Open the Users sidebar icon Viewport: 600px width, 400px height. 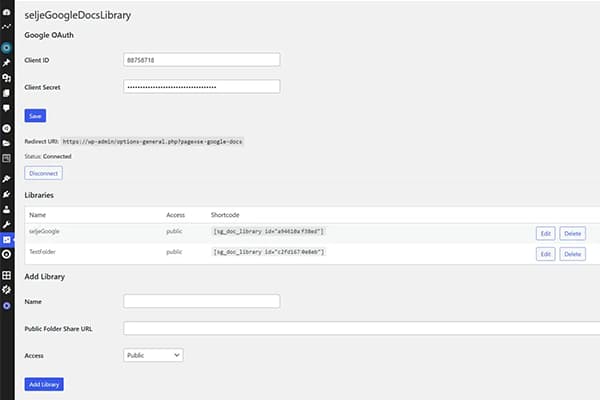click(x=6, y=209)
